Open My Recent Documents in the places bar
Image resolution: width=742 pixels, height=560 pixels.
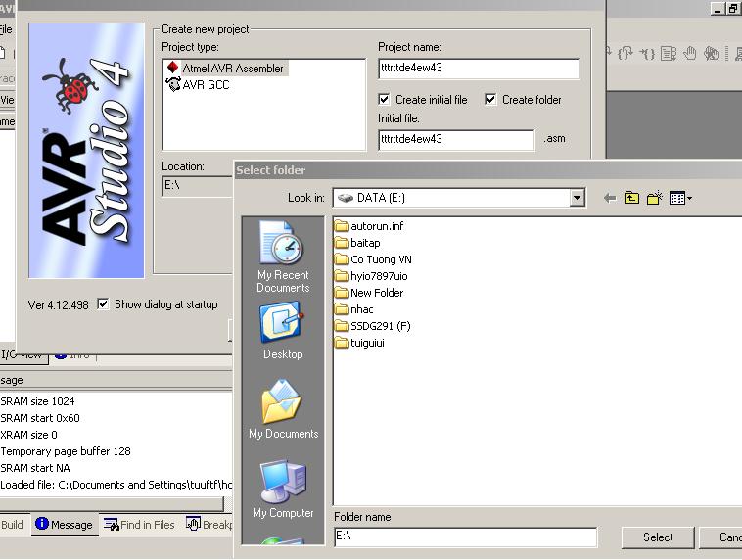[x=283, y=257]
